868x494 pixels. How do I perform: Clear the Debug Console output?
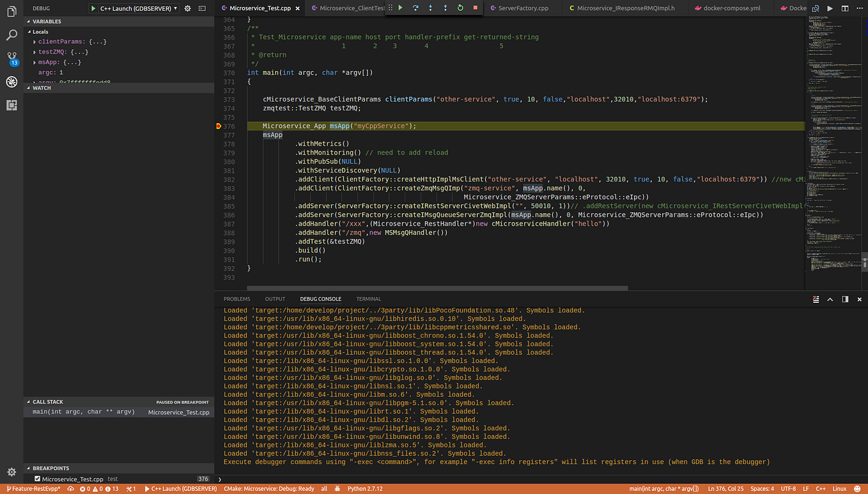(x=816, y=298)
